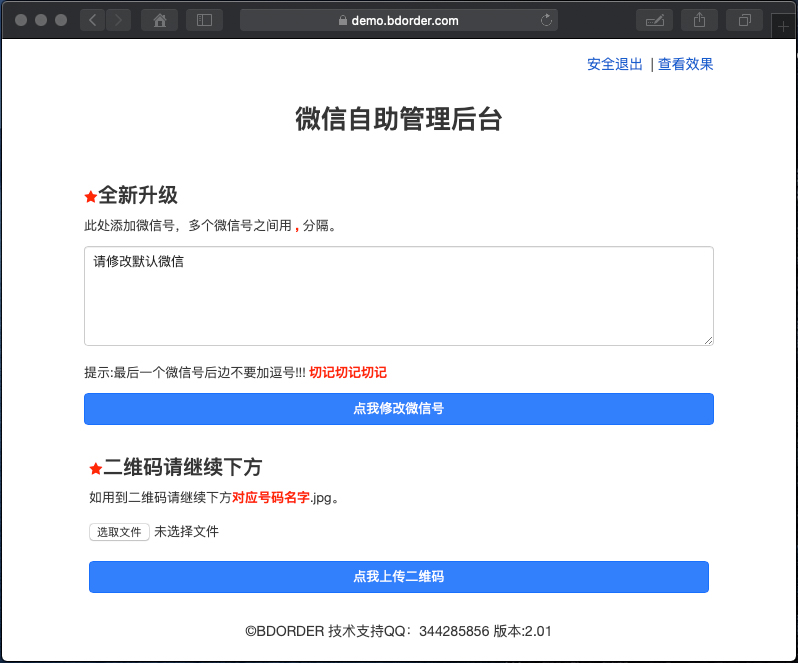Show all tabs overview icon

745,20
